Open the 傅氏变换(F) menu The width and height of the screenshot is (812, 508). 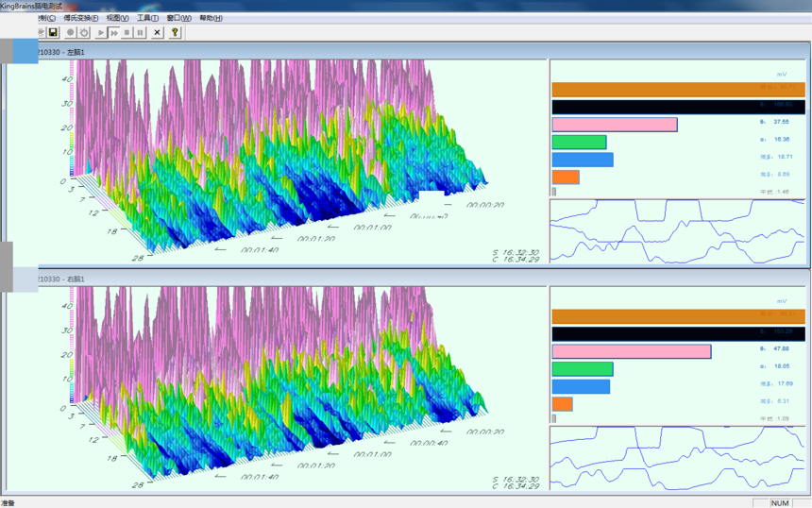pos(81,18)
